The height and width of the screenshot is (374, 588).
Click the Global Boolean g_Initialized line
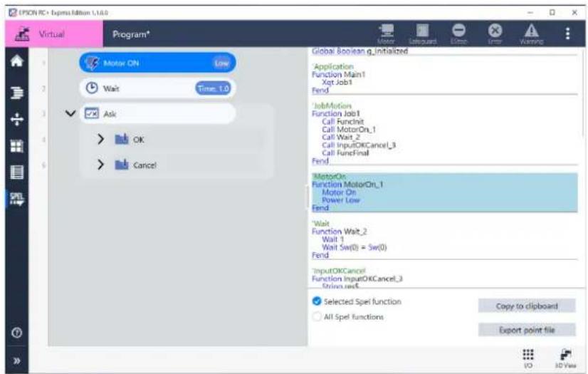[x=360, y=51]
